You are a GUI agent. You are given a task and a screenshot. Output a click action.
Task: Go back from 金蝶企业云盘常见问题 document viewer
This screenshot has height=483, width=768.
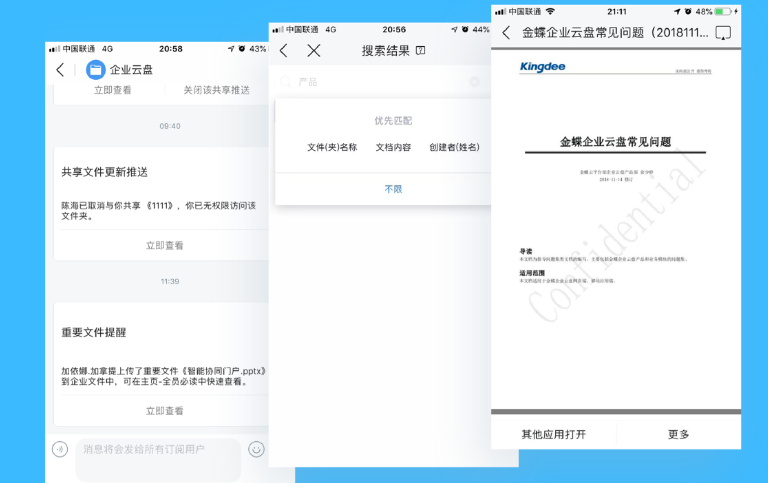(506, 33)
